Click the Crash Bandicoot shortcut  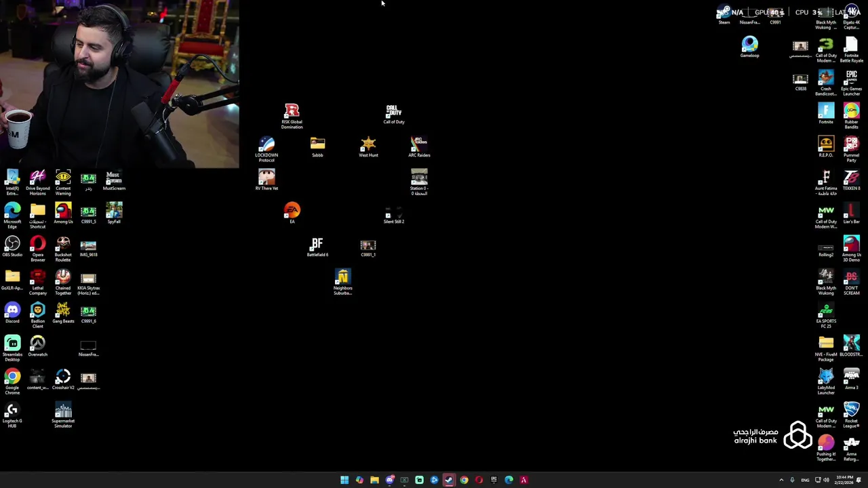pos(826,83)
